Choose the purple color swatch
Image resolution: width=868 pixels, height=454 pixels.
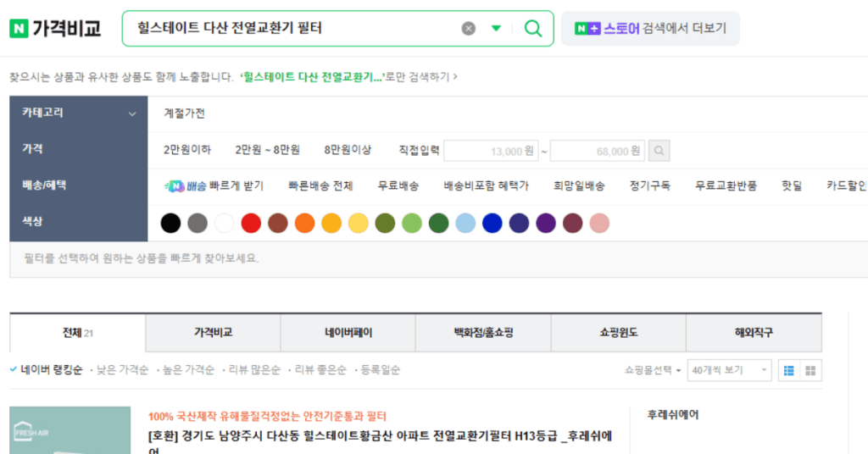(546, 224)
